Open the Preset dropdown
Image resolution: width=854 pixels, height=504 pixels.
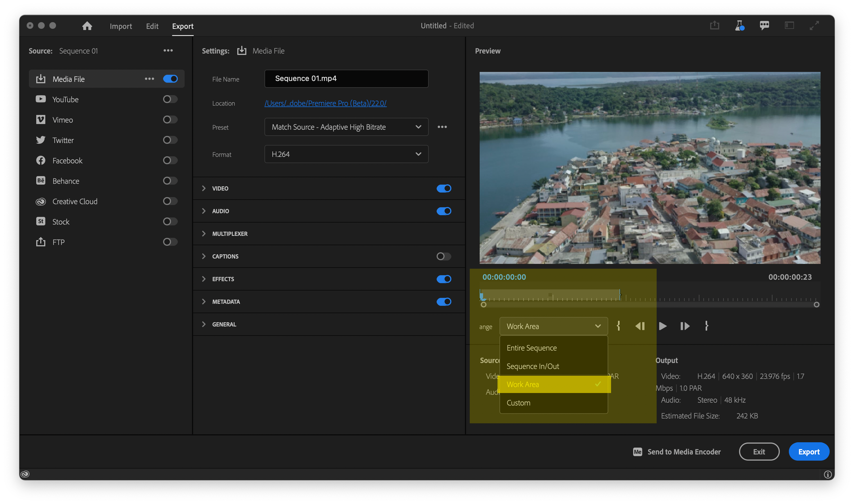coord(346,127)
